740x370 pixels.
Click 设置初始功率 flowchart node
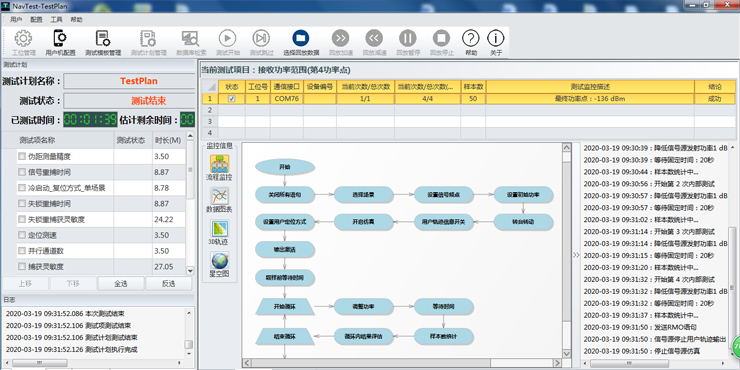[x=523, y=194]
